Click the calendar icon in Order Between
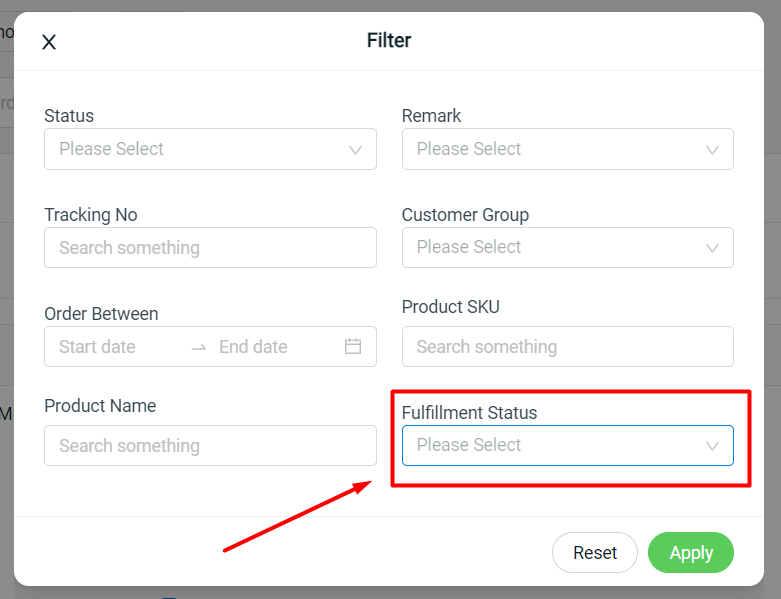The image size is (781, 599). click(353, 346)
